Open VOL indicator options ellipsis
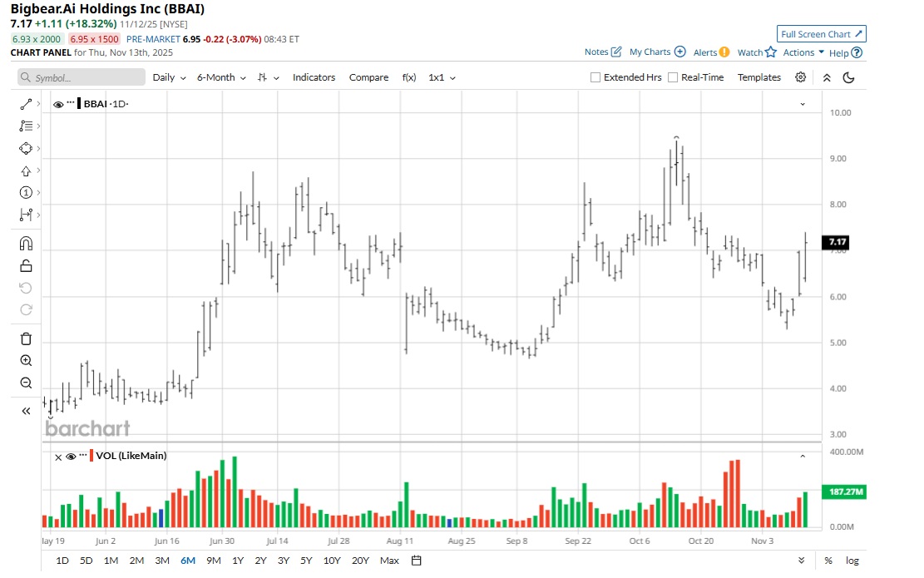 coord(83,454)
